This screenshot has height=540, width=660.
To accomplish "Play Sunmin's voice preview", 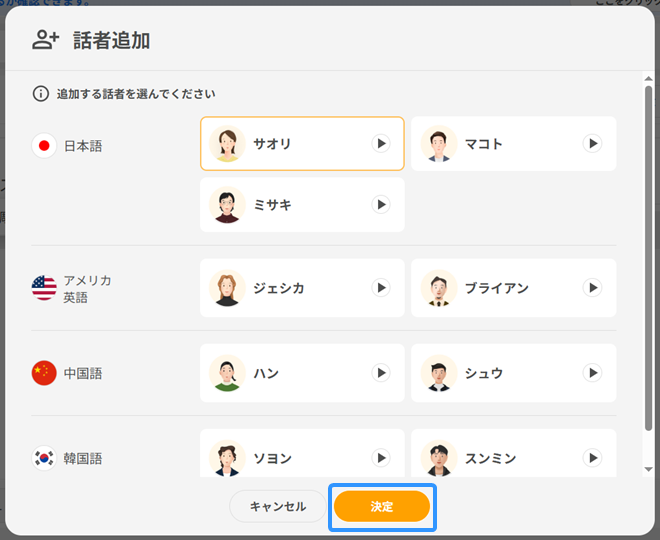I will (592, 458).
